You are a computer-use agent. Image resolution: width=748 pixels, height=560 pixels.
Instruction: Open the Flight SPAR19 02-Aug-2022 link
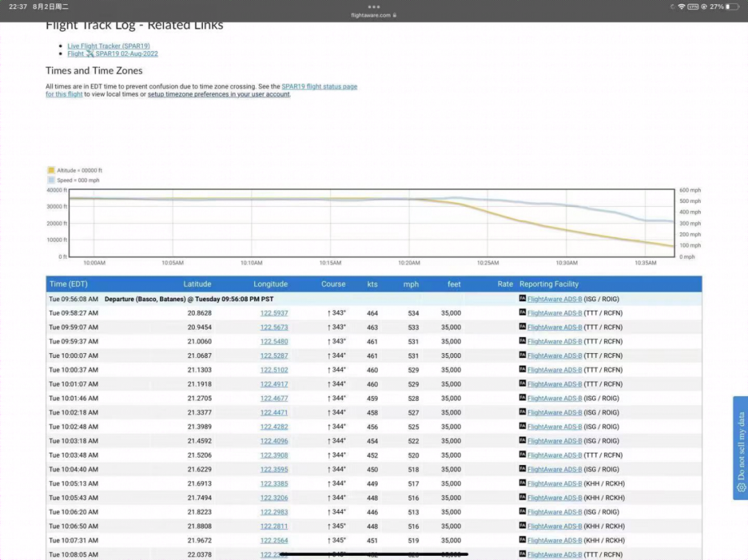113,54
